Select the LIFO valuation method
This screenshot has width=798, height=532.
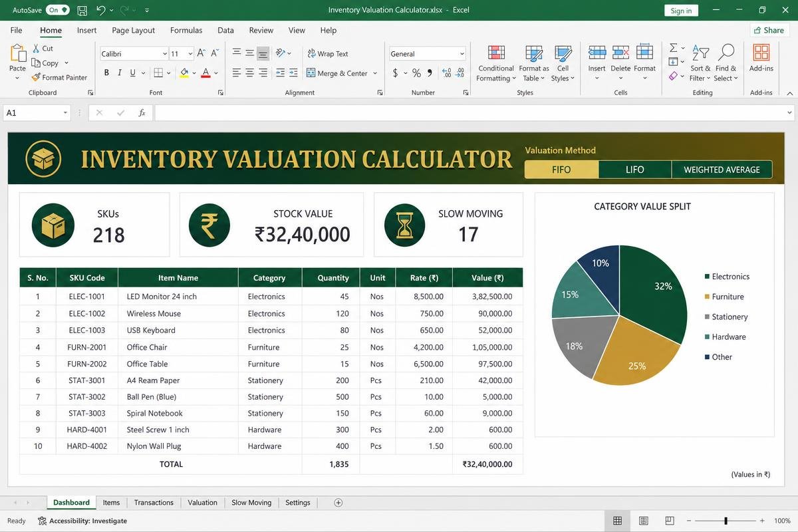point(635,170)
